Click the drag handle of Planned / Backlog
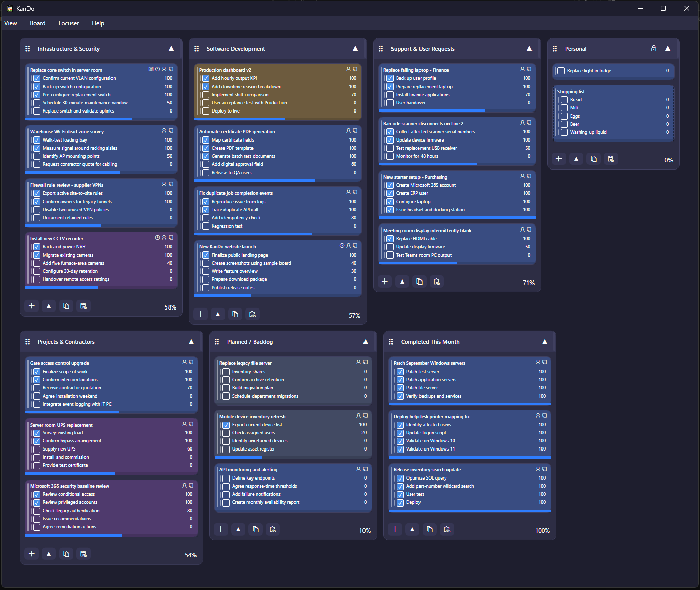This screenshot has height=590, width=700. click(217, 342)
